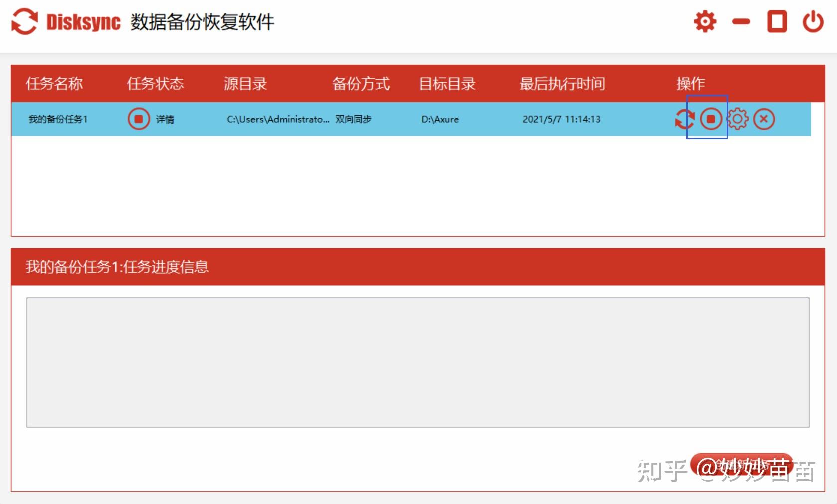Click the 操作 column header
The width and height of the screenshot is (837, 504).
[x=691, y=83]
